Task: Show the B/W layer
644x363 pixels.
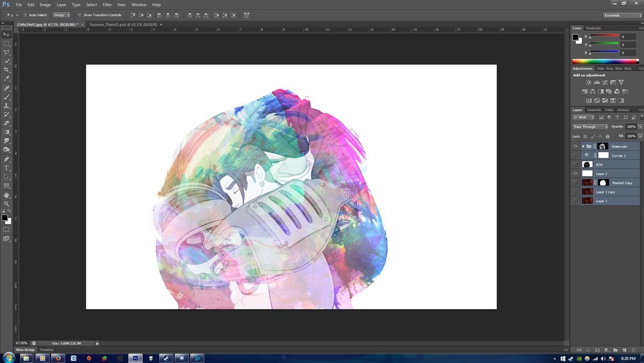Action: click(575, 164)
